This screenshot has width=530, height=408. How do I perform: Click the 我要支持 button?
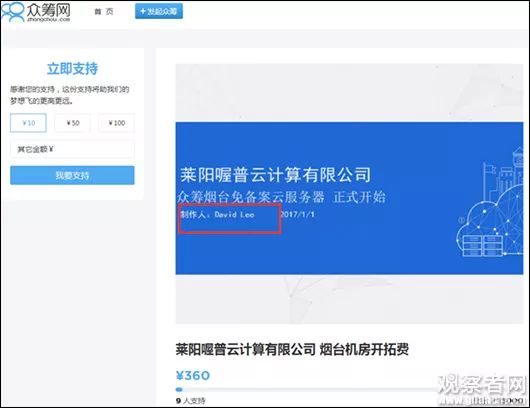tap(72, 175)
